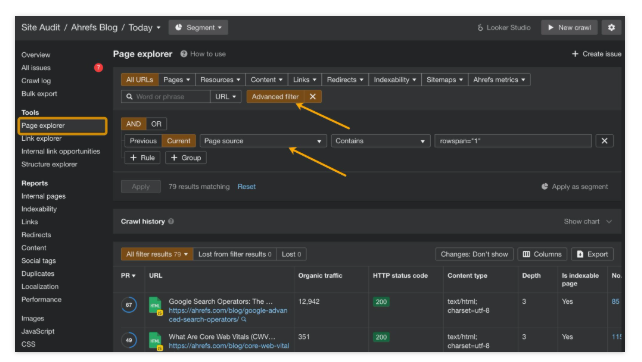
Task: Click the Reset link
Action: pos(246,186)
